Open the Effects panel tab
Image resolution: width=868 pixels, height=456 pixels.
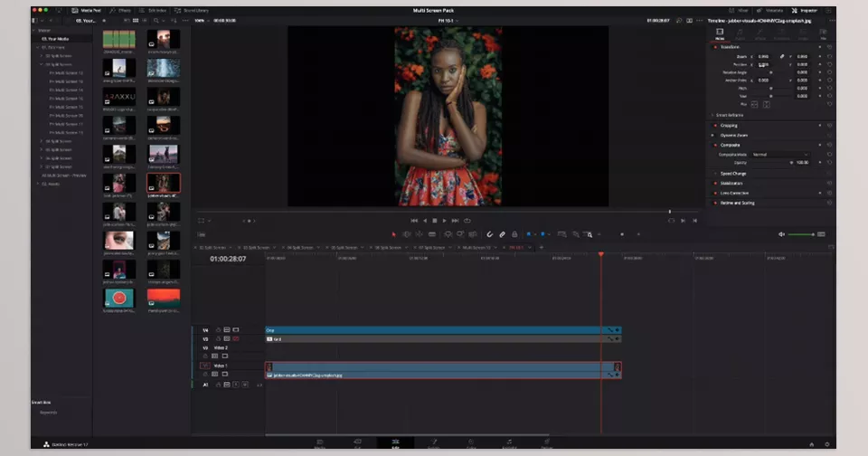coord(119,10)
